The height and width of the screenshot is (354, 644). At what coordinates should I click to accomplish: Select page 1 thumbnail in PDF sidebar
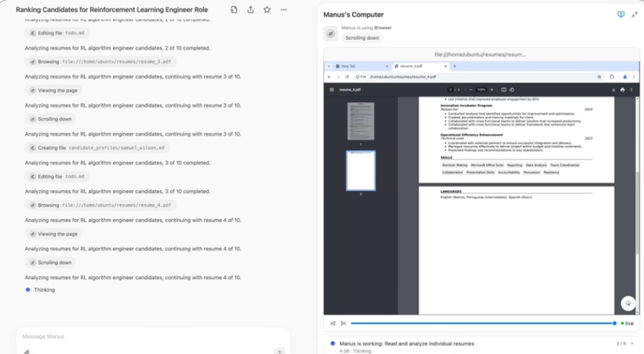[x=361, y=121]
